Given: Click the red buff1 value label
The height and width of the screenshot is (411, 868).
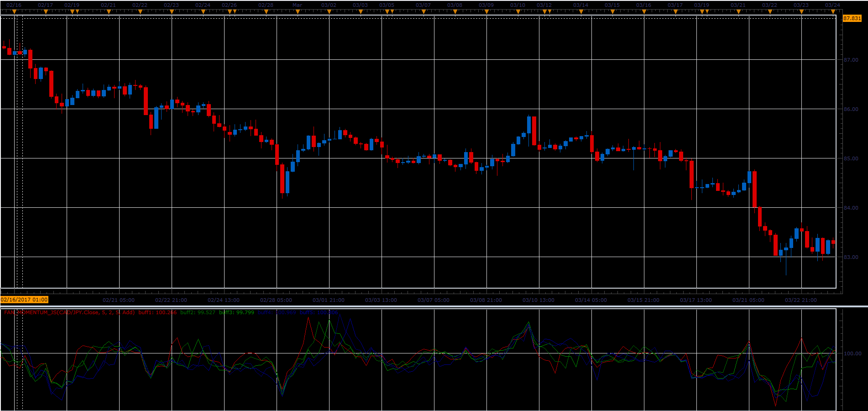Looking at the screenshot, I should 157,312.
